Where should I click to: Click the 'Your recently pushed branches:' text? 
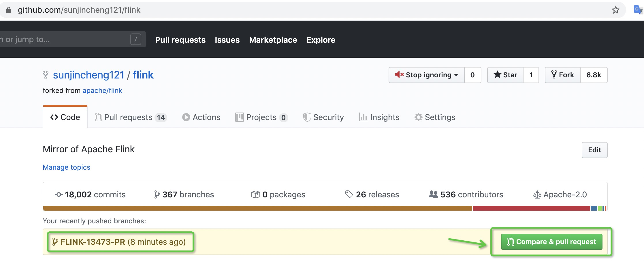[x=94, y=221]
